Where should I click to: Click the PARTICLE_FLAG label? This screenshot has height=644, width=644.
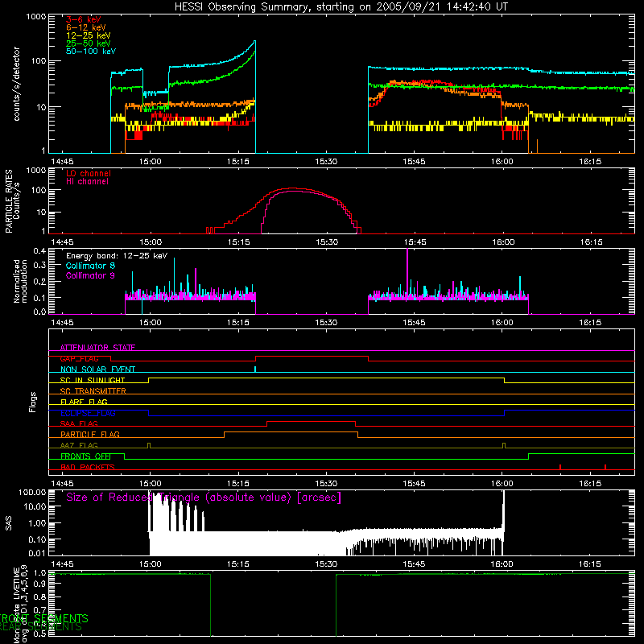[x=90, y=434]
